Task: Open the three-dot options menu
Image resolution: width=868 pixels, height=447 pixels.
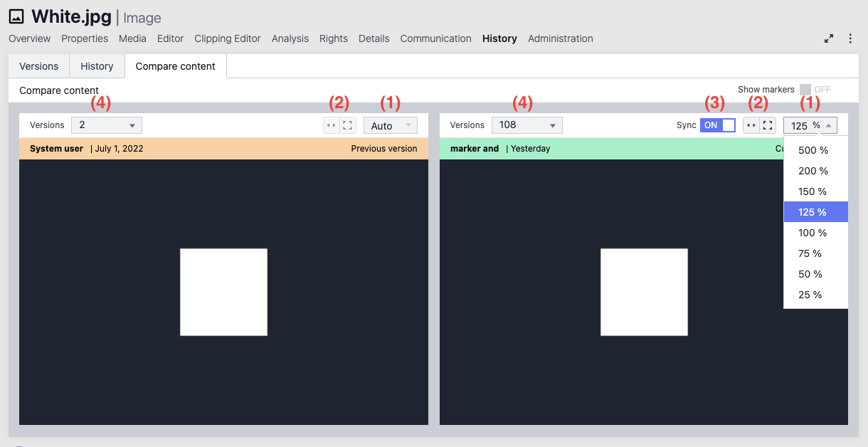Action: coord(850,39)
